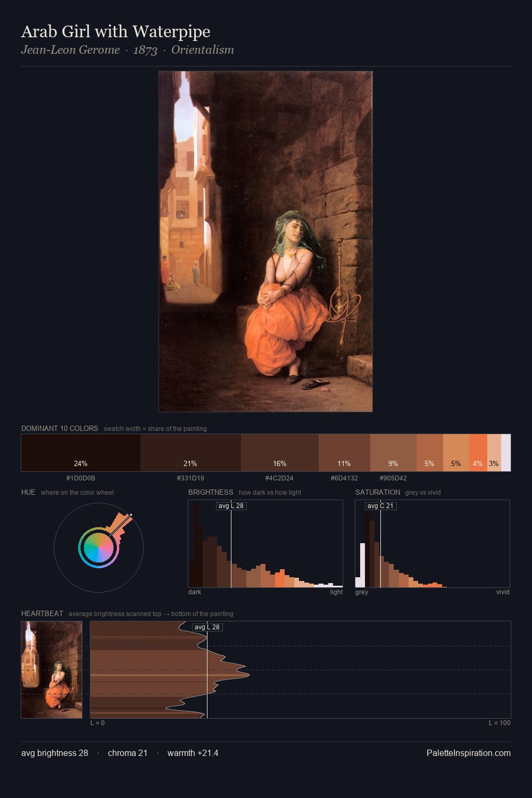Viewport: 532px width, 798px height.
Task: Select the 24% darkest color swatch
Action: [81, 453]
